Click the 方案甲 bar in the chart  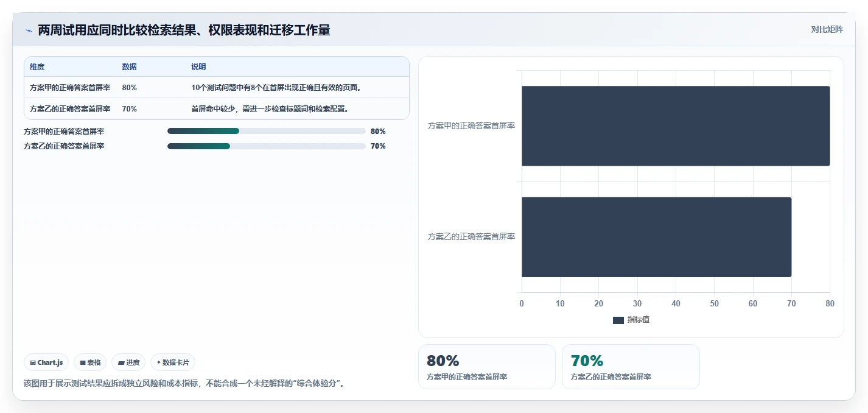pyautogui.click(x=676, y=126)
